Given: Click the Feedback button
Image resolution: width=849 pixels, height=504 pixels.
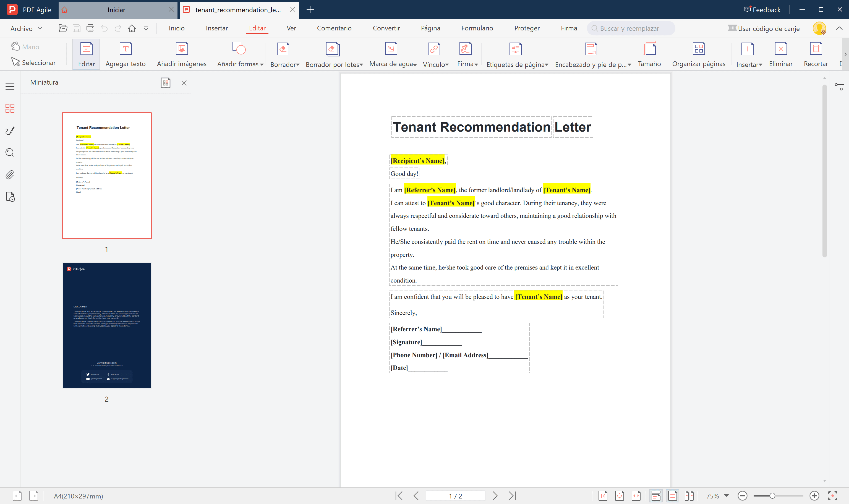Looking at the screenshot, I should coord(762,9).
